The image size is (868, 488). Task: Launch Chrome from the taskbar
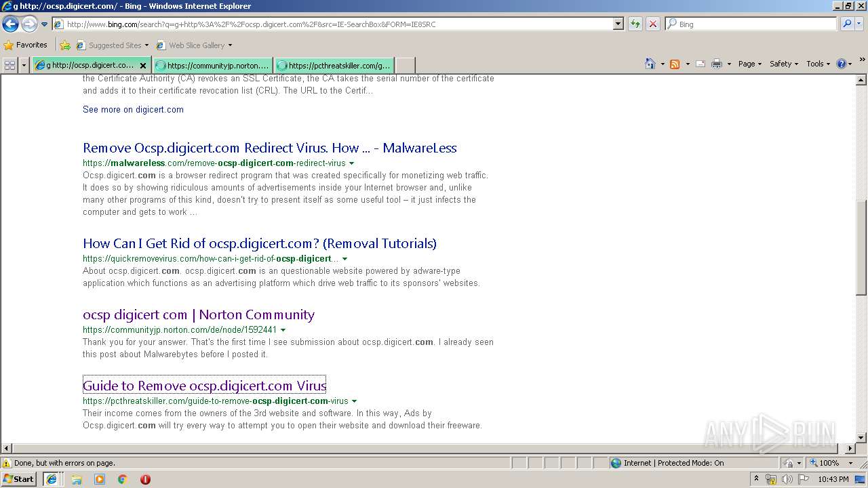point(123,479)
